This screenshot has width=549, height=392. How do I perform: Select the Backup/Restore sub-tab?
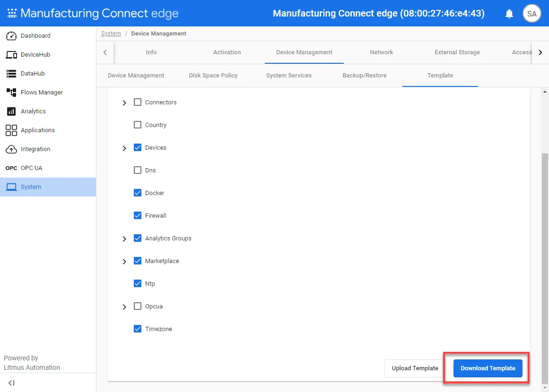tap(365, 75)
